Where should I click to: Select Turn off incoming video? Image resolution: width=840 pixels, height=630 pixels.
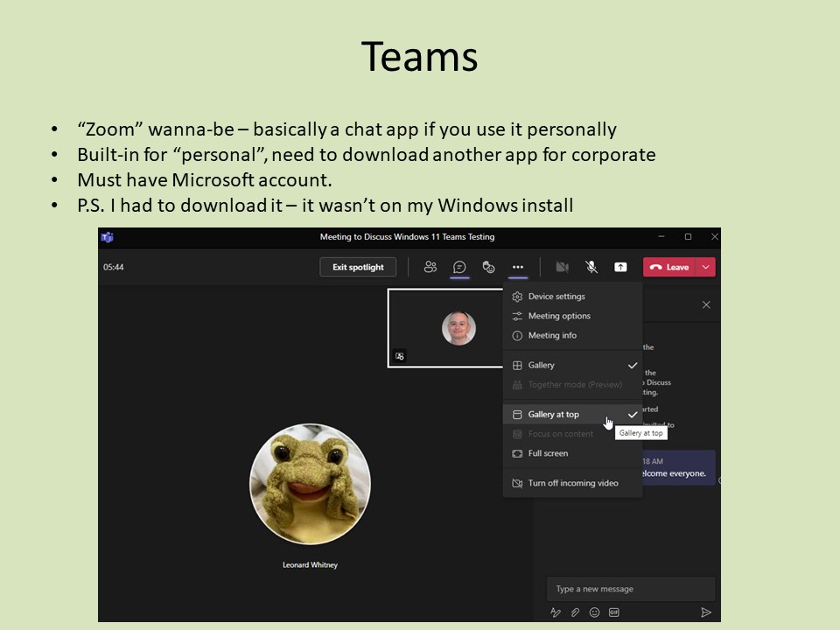(572, 483)
